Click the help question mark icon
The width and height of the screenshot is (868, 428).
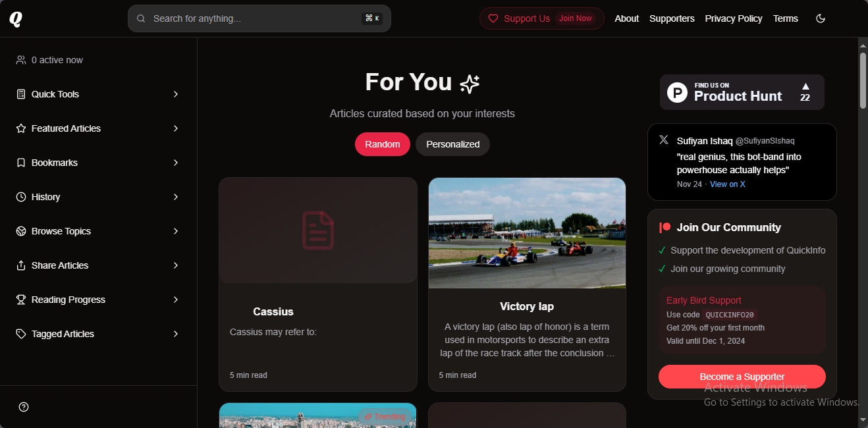(x=24, y=407)
